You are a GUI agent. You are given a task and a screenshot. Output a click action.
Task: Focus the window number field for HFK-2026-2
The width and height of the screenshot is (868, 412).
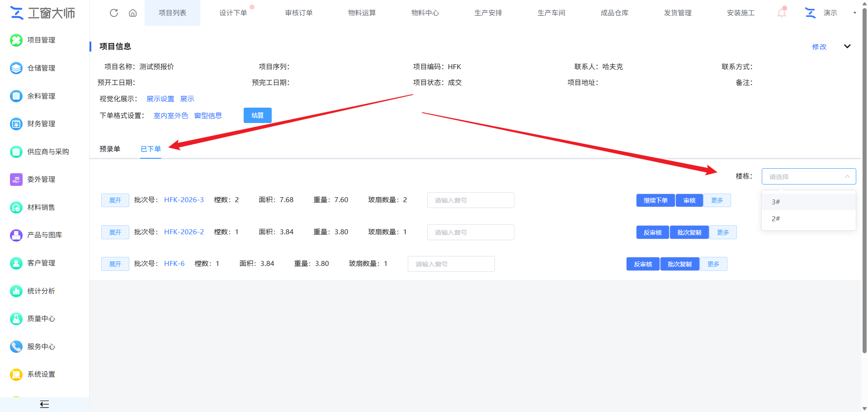point(471,232)
